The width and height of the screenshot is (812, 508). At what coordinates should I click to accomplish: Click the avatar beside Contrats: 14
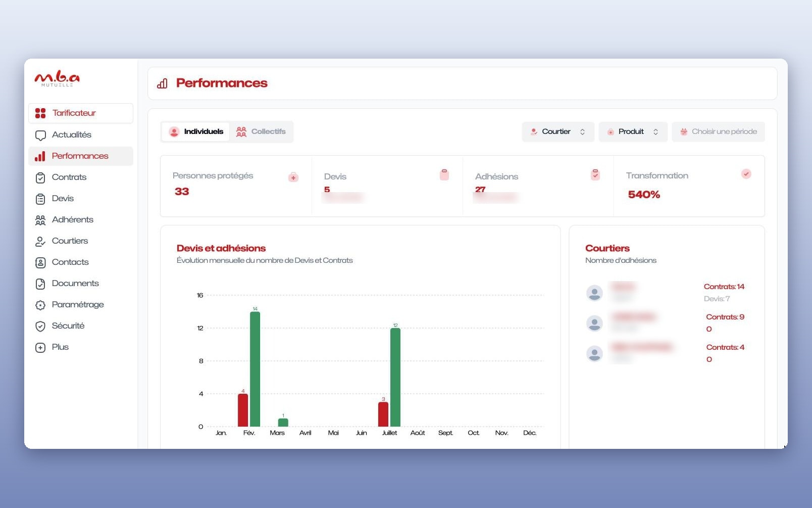tap(594, 293)
